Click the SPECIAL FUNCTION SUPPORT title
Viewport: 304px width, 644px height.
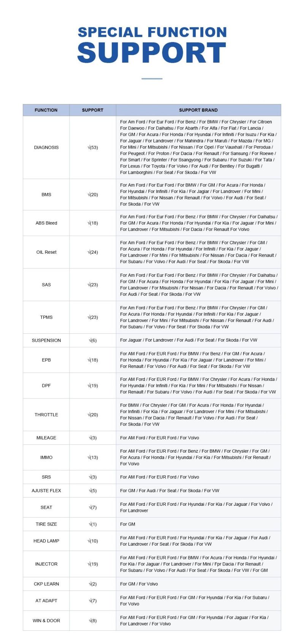coord(152,44)
